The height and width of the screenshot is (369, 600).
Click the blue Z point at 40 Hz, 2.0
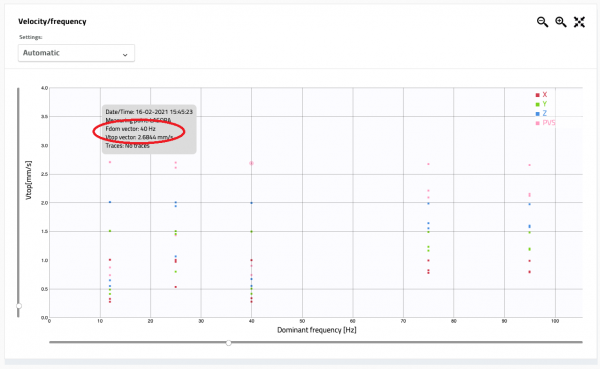(251, 203)
